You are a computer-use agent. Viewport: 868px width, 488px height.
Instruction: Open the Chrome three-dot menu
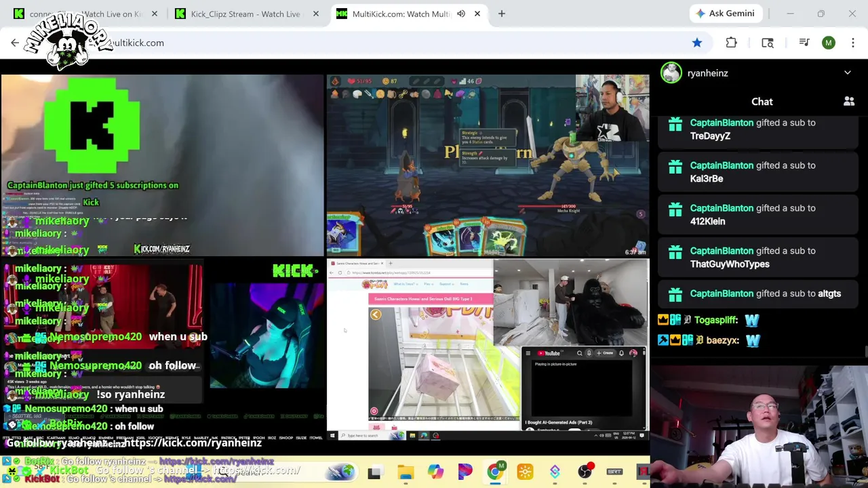pos(853,43)
